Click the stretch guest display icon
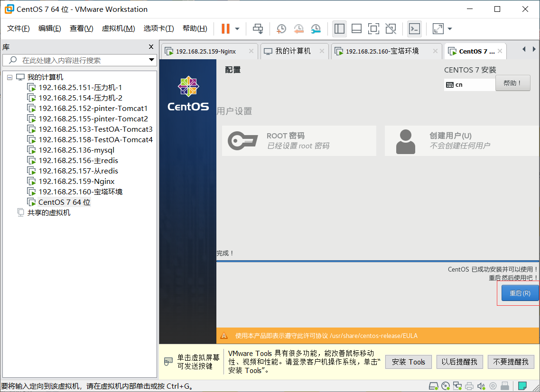 (438, 28)
